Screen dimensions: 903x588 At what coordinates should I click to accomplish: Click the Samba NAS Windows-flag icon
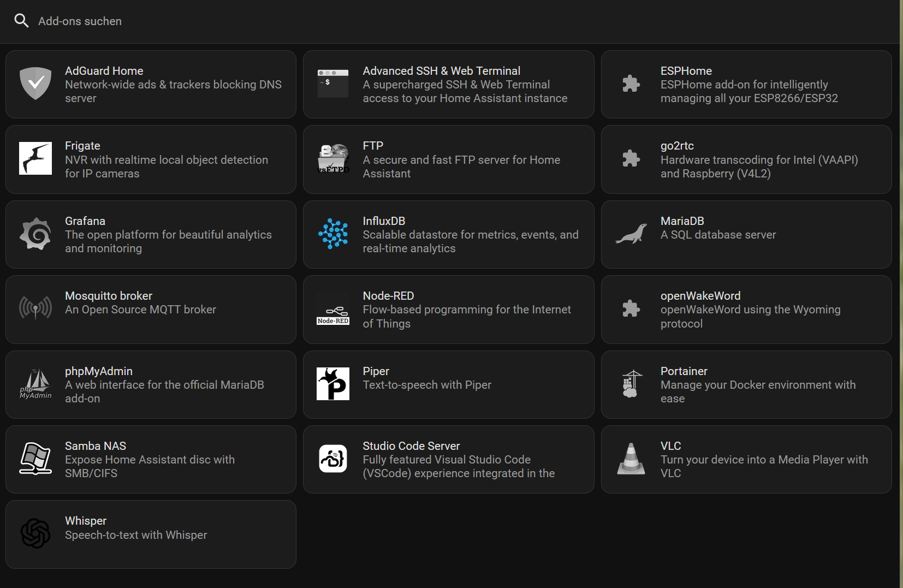coord(35,459)
